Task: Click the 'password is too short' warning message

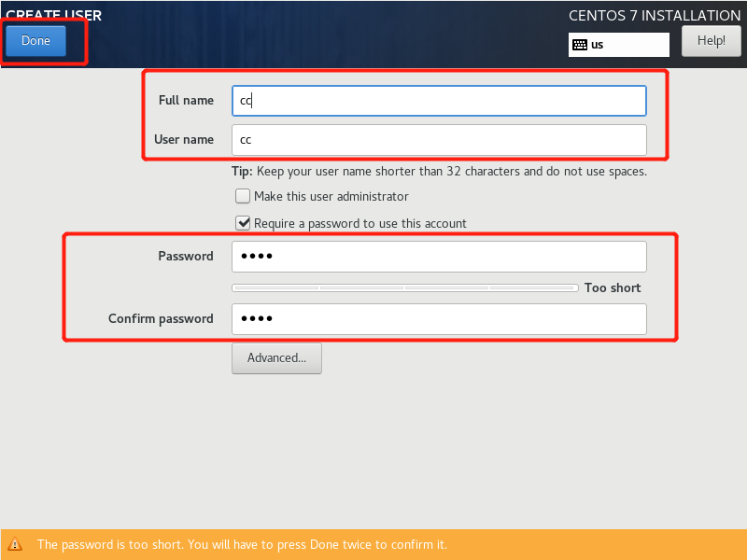Action: [x=242, y=544]
